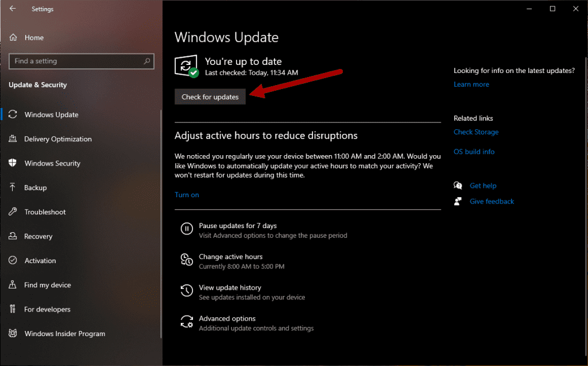Click the back arrow in Settings
This screenshot has width=588, height=366.
(13, 9)
